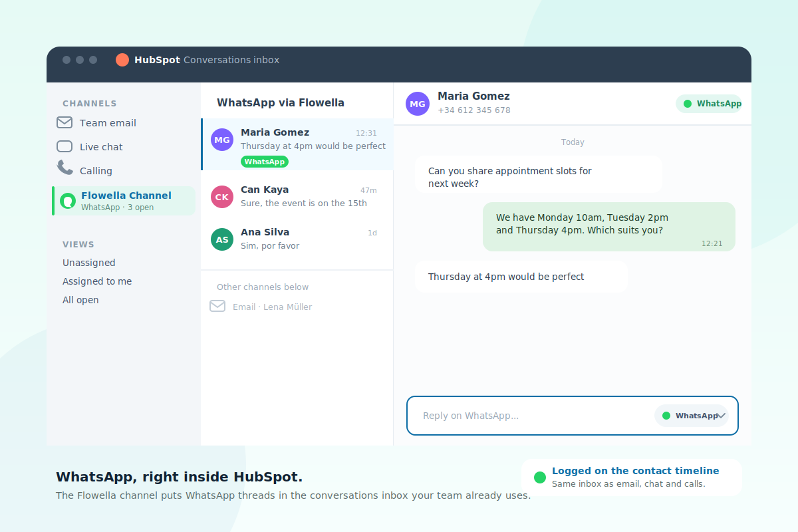Click the Logged on the contact timeline link
Screen dimensions: 798x532
click(636, 471)
